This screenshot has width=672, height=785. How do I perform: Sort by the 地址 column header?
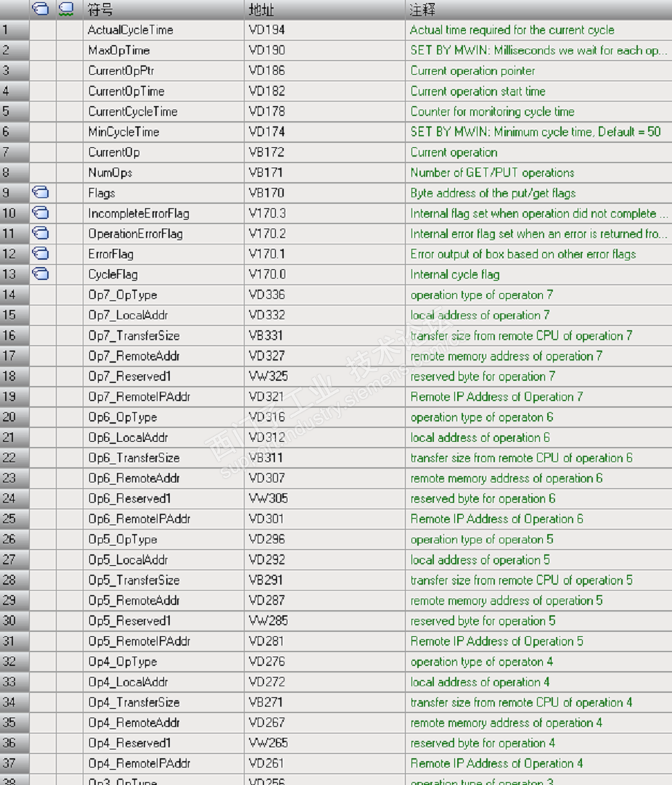(x=325, y=9)
